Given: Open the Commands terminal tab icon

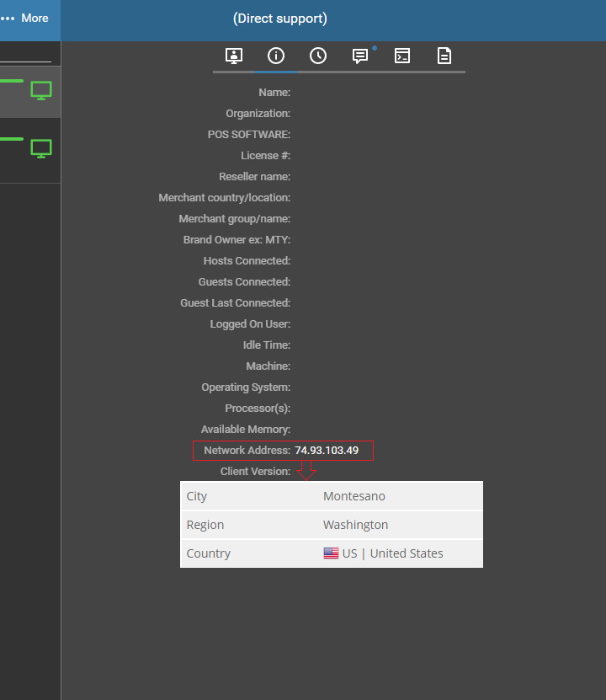Looking at the screenshot, I should (x=402, y=56).
